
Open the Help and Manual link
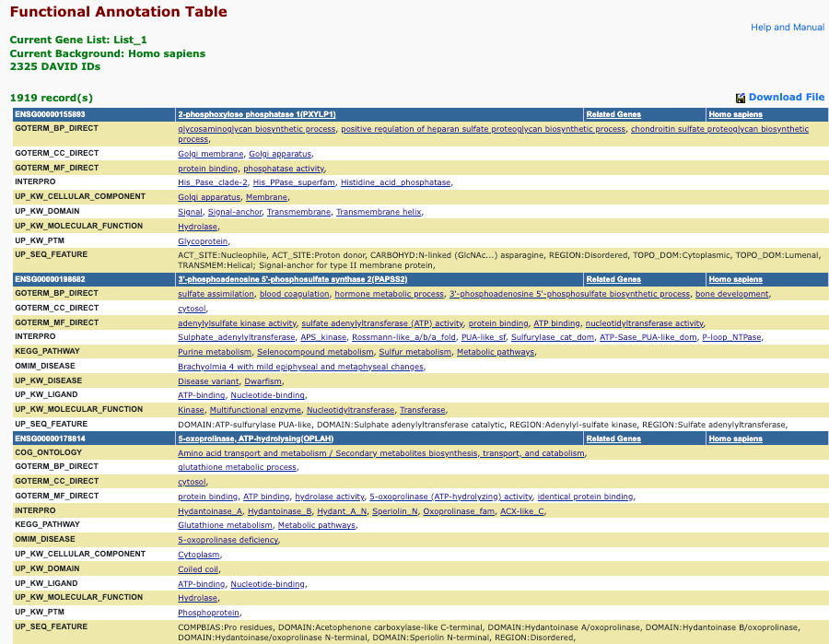point(787,28)
